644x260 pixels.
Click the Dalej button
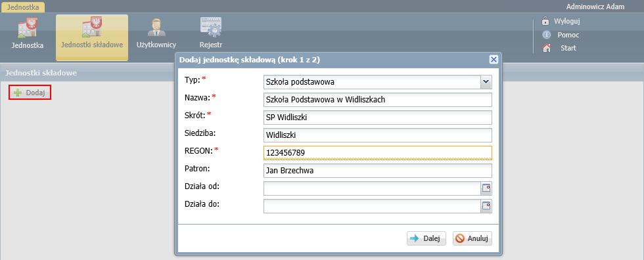coord(426,238)
